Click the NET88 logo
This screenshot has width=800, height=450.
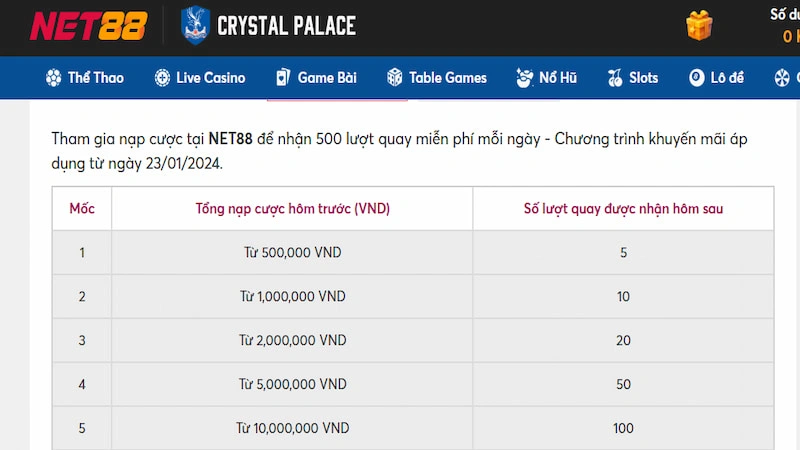tap(89, 26)
